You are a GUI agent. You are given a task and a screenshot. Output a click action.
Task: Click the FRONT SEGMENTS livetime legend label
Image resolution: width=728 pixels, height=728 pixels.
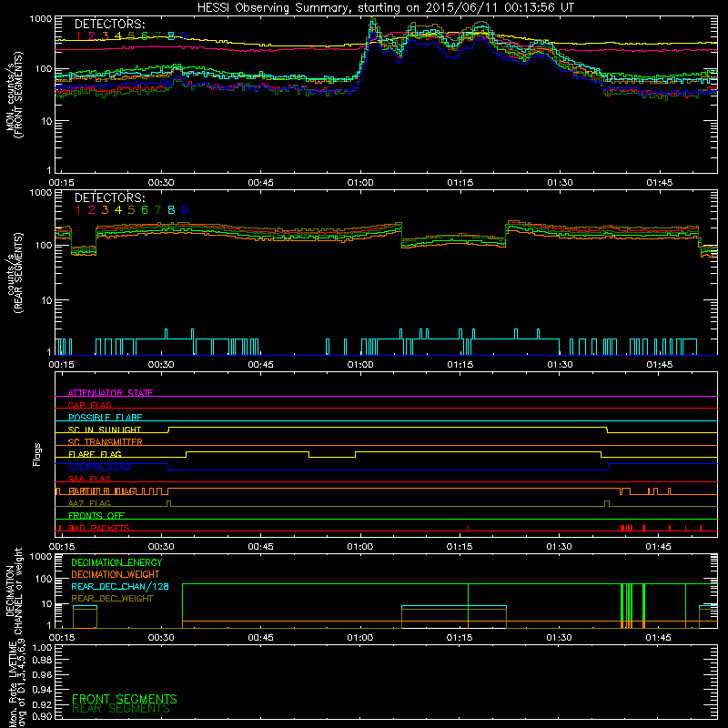125,699
